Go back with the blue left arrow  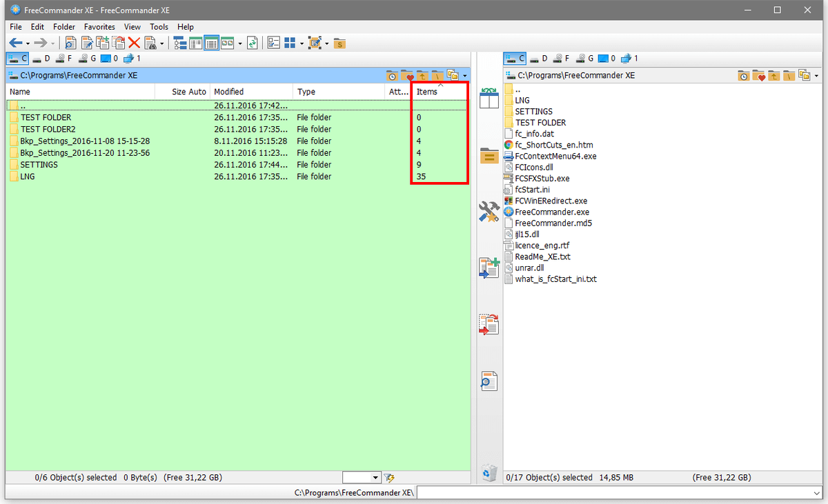16,43
